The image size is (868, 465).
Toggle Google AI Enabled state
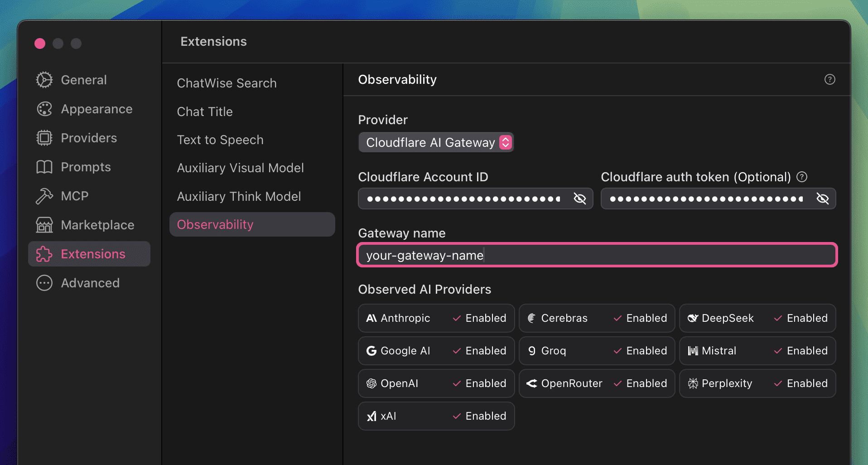click(x=479, y=351)
